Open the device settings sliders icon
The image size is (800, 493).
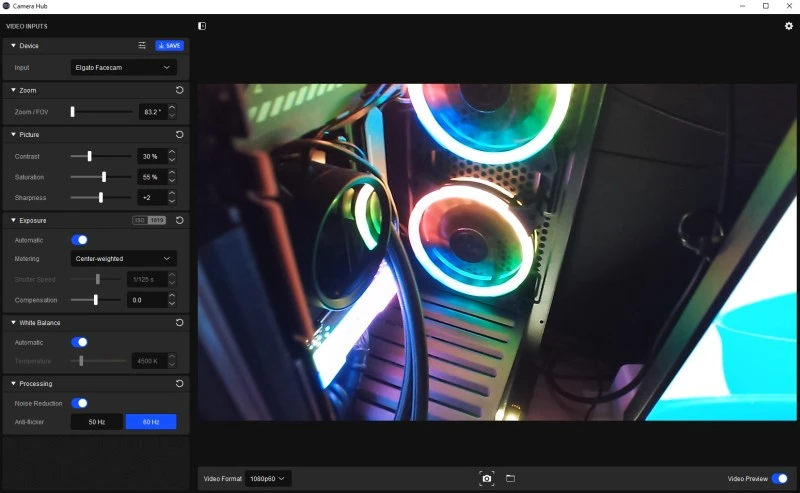[142, 45]
